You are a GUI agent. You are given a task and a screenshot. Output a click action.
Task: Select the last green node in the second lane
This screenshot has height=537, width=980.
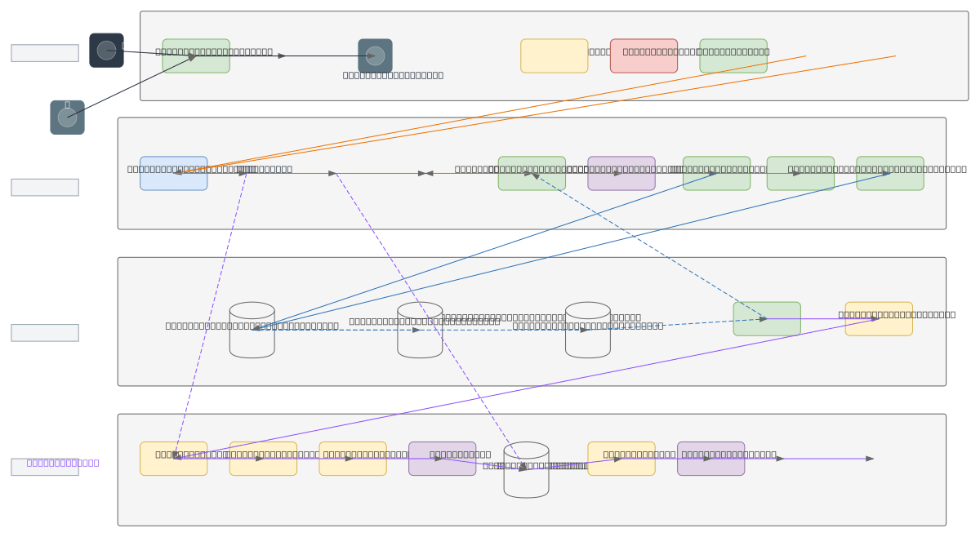(x=890, y=173)
